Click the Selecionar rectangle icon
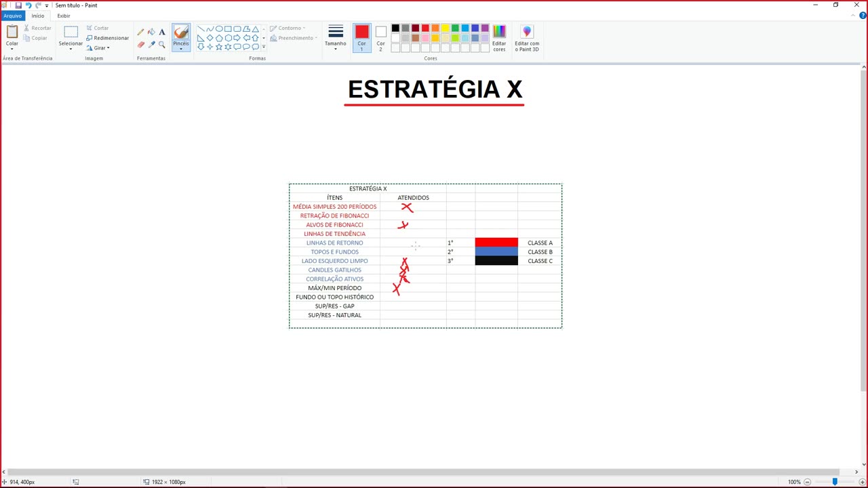The width and height of the screenshot is (868, 488). tap(71, 32)
